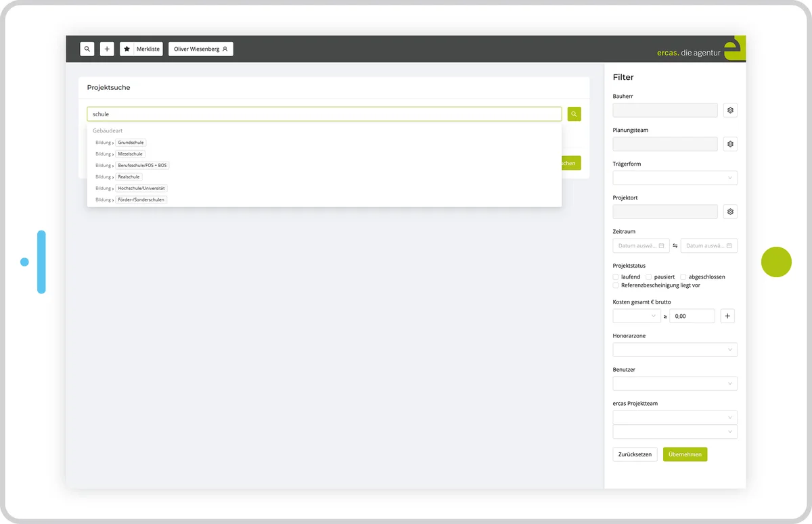This screenshot has width=812, height=524.
Task: Click the search magnifier icon in the top toolbar
Action: pos(87,49)
